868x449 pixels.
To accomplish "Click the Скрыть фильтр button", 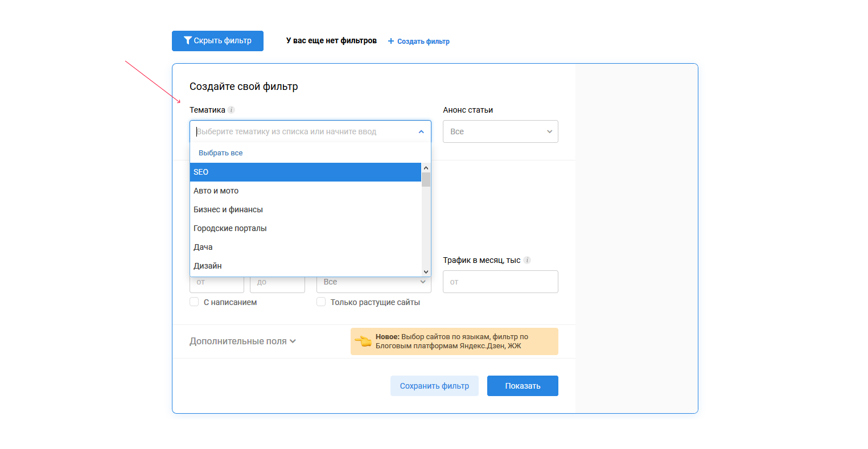I will click(x=217, y=41).
